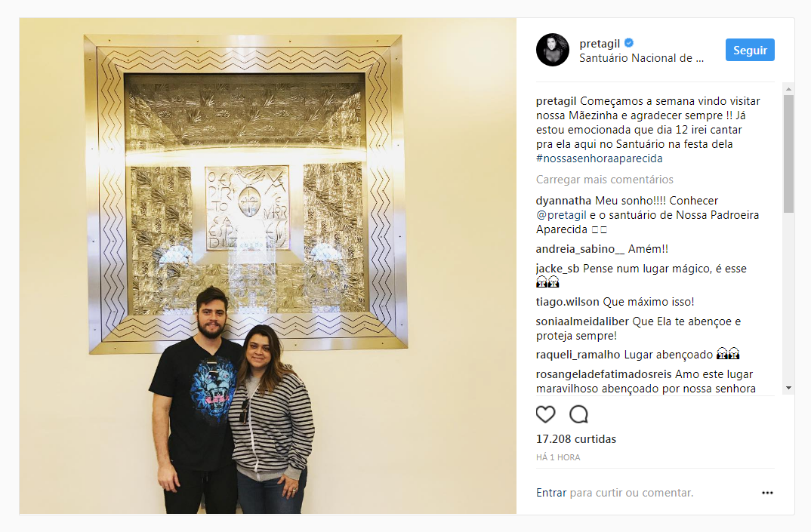Follow pretagil with Seguir button
811x532 pixels.
pyautogui.click(x=750, y=50)
